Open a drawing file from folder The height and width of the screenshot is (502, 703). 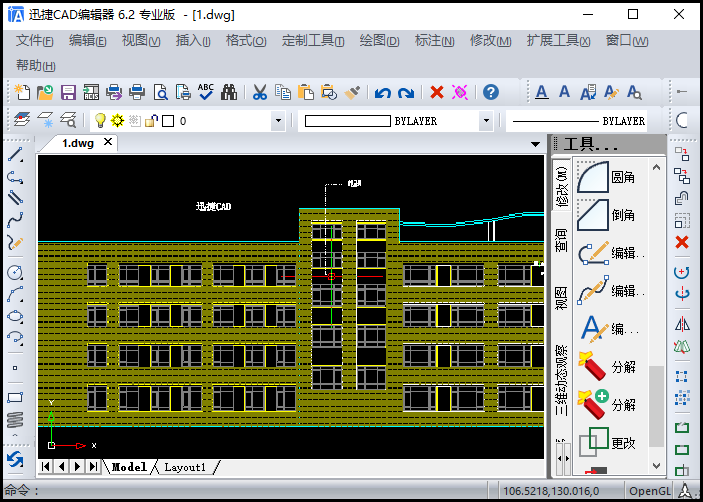point(45,92)
